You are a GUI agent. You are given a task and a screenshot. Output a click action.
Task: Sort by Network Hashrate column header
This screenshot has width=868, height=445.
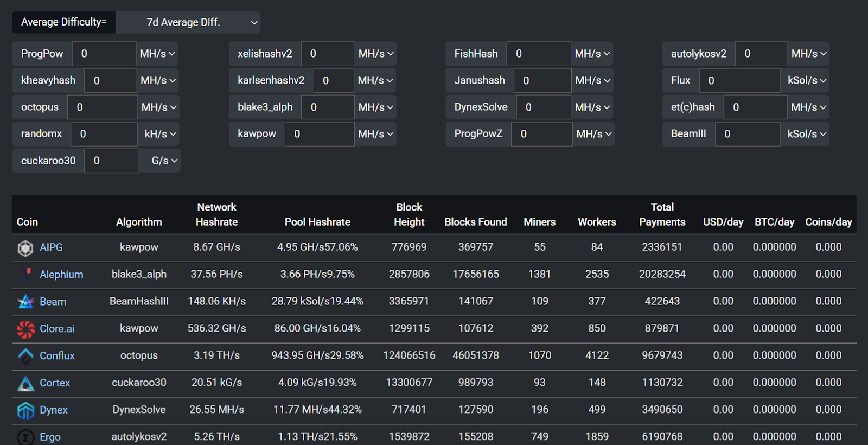pyautogui.click(x=216, y=214)
